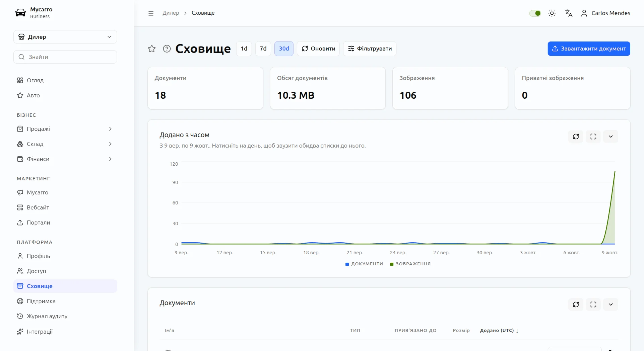Image resolution: width=644 pixels, height=351 pixels.
Task: Open Портали in the sidebar
Action: (x=65, y=223)
